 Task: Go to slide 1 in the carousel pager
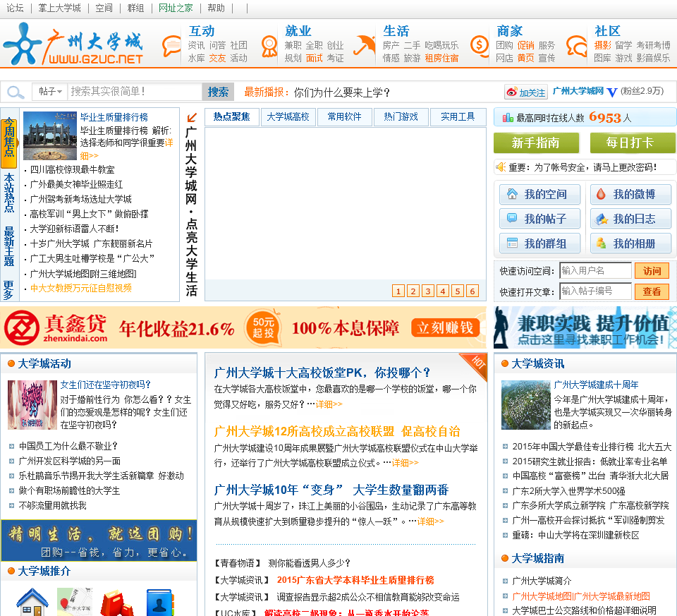point(398,291)
